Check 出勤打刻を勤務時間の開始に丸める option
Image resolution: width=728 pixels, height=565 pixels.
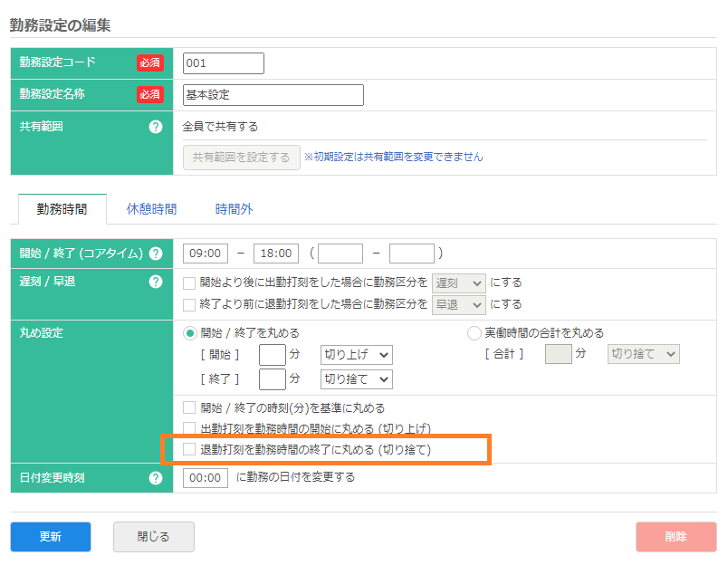[x=187, y=428]
